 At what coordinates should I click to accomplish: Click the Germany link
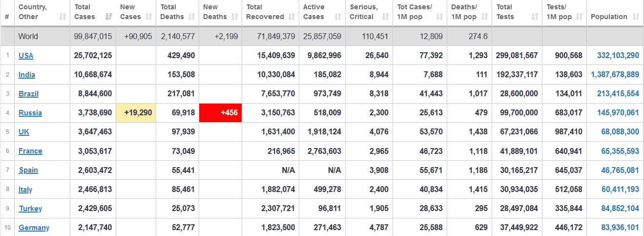pyautogui.click(x=34, y=228)
